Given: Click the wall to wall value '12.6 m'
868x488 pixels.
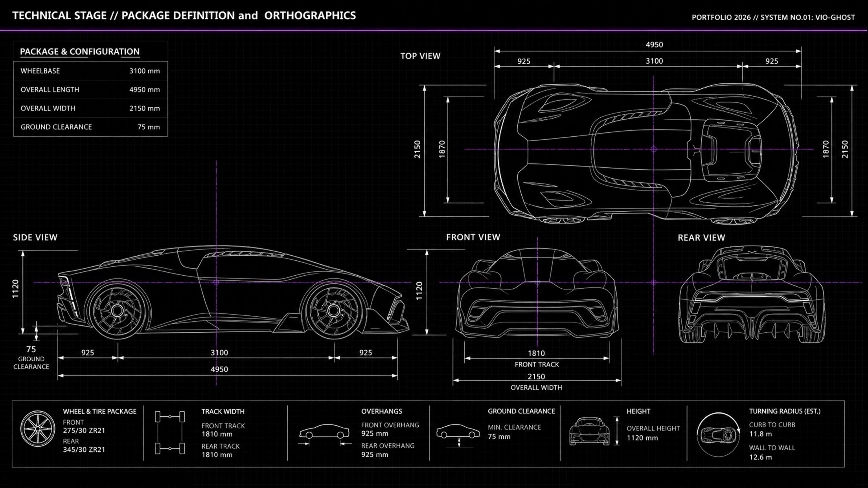Looking at the screenshot, I should 760,457.
